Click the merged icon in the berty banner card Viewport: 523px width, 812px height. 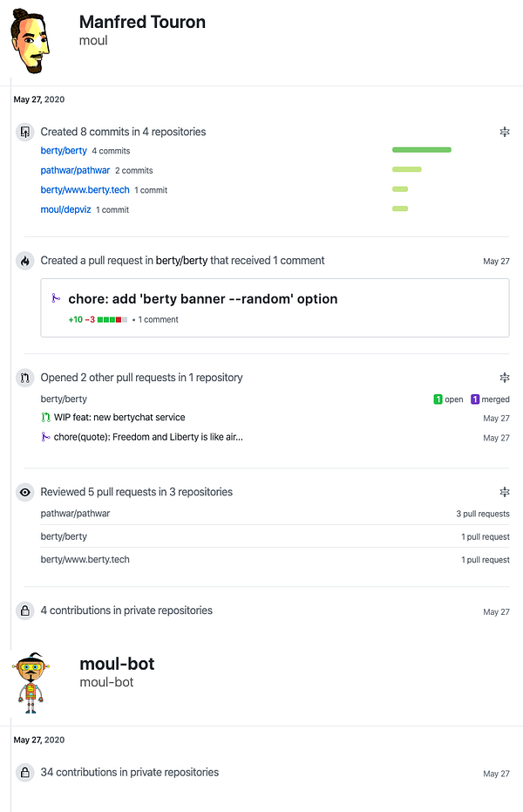tap(57, 299)
